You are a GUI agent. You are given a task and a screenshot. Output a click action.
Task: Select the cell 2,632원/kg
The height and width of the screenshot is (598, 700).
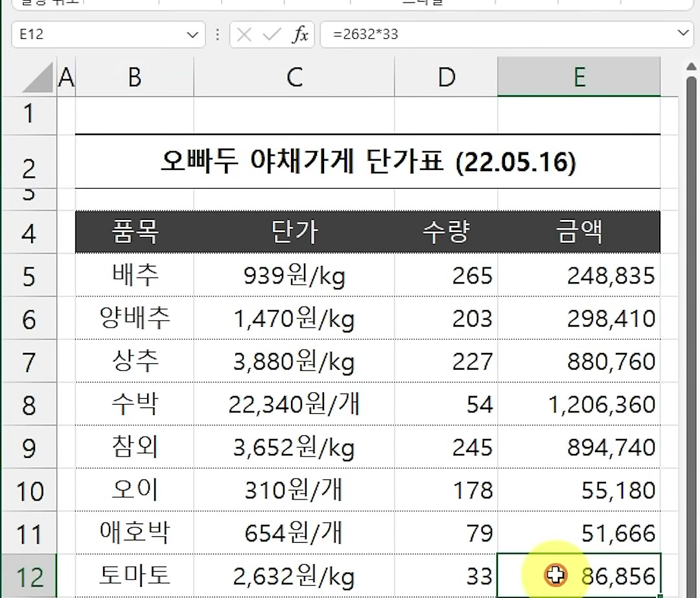pos(294,576)
